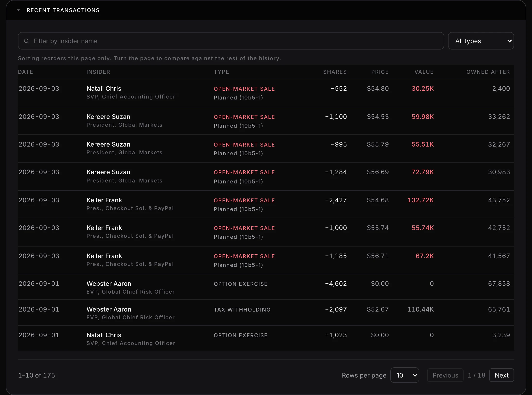Image resolution: width=532 pixels, height=395 pixels.
Task: Click the 2,400 owned after cell
Action: click(501, 89)
